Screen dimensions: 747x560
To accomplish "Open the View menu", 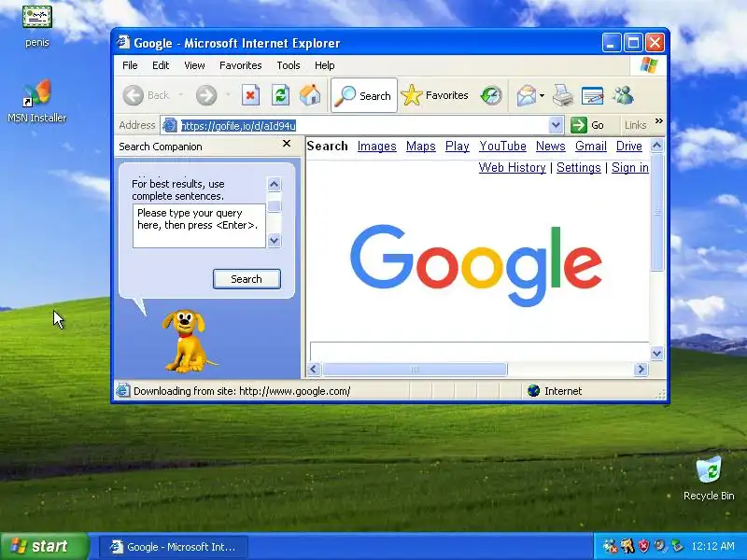I will tap(194, 65).
